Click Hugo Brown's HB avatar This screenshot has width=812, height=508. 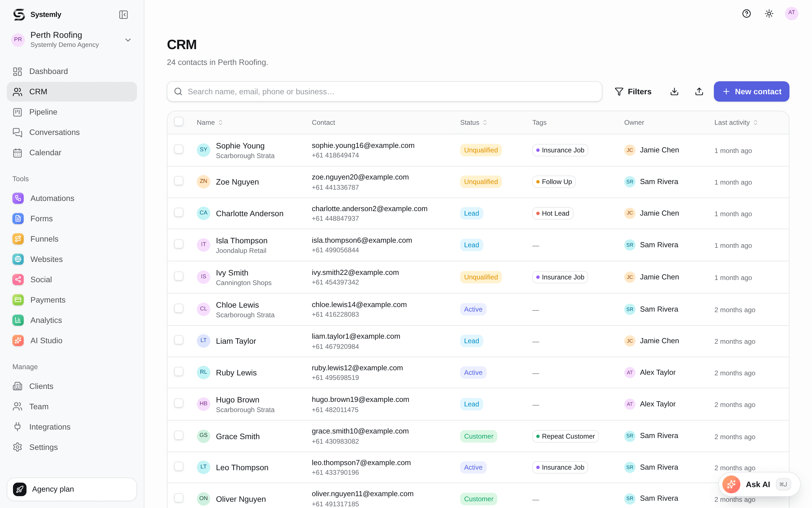click(203, 404)
